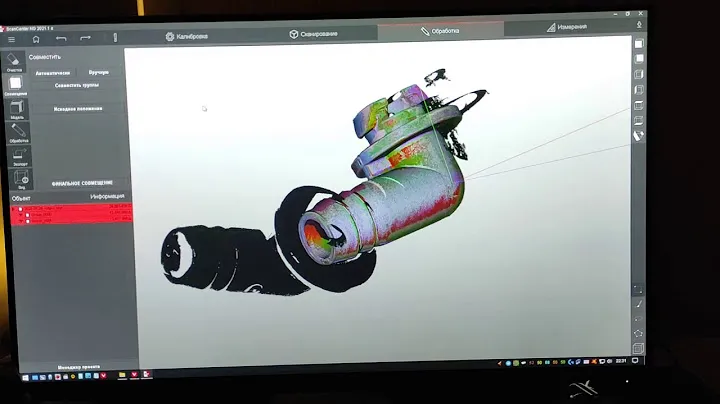Click the Undo arrow icon
This screenshot has height=404, width=720.
click(60, 38)
